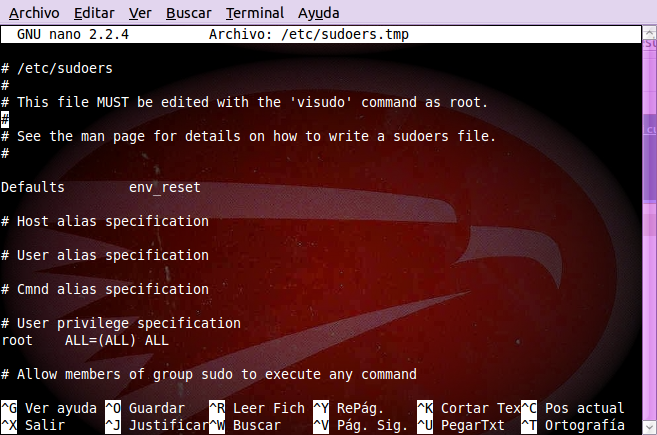The width and height of the screenshot is (657, 435).
Task: Click the '^J Justificar' shortcut
Action: [157, 425]
